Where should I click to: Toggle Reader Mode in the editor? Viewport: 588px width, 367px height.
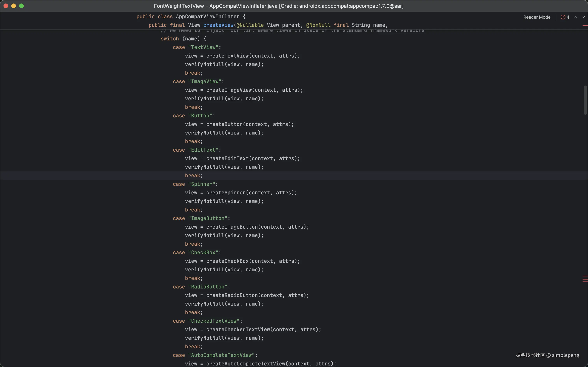tap(536, 17)
